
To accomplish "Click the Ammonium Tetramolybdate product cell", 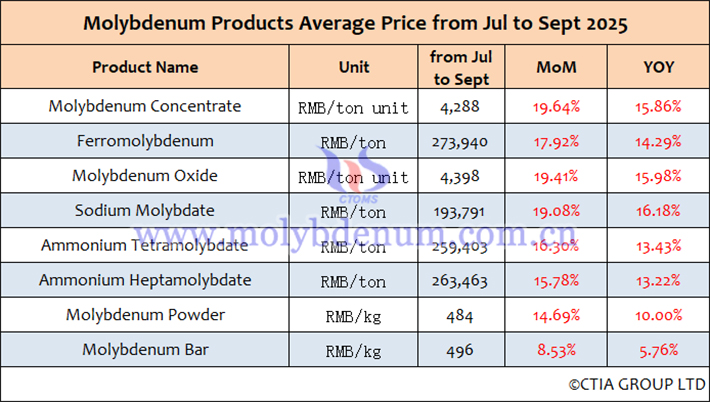I will coord(145,245).
